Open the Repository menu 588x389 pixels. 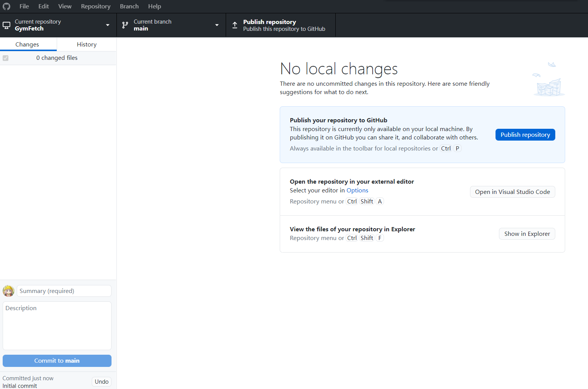pyautogui.click(x=96, y=6)
